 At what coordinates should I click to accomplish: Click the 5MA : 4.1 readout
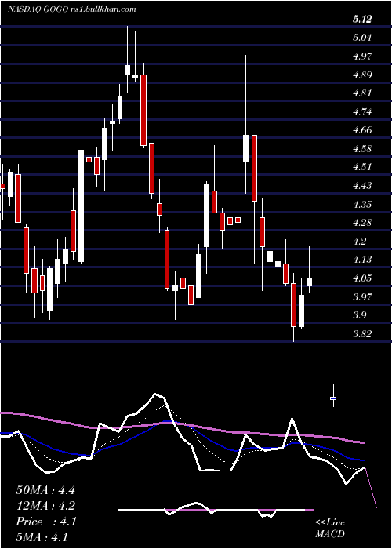pos(42,537)
